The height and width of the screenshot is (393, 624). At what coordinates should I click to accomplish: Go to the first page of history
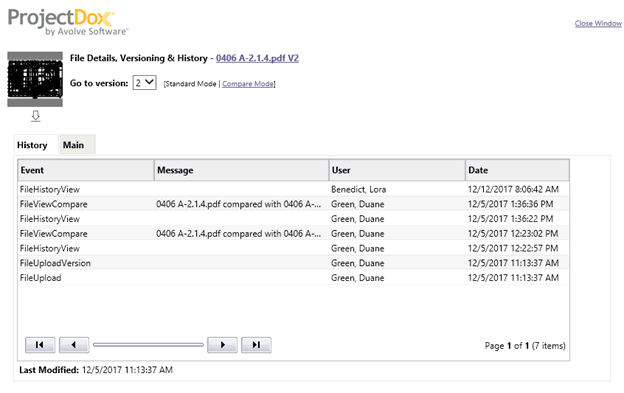[x=40, y=345]
